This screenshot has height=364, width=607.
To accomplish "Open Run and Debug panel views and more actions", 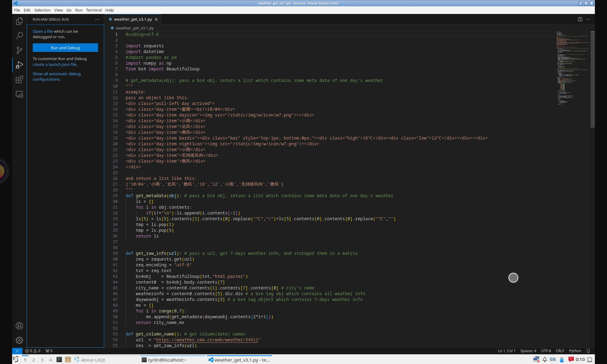I will (97, 19).
